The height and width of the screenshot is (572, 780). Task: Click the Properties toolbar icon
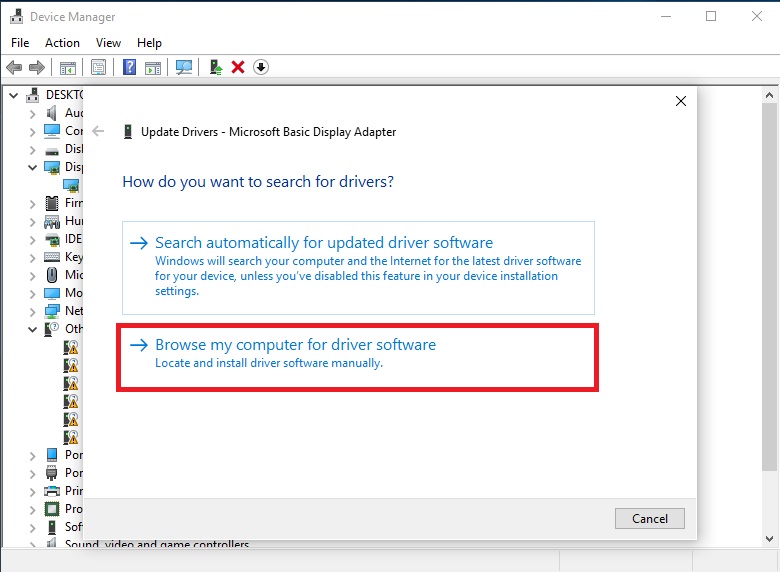point(98,67)
